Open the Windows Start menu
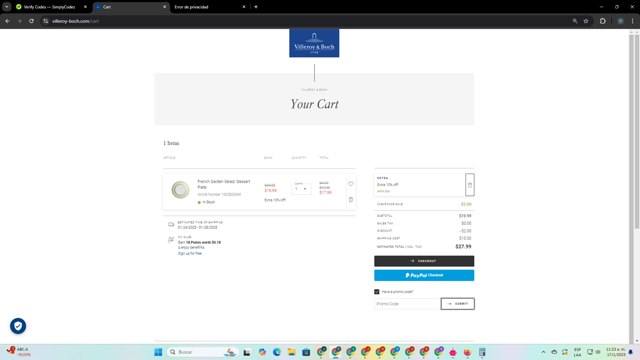Screen dimensions: 640x360 158,352
